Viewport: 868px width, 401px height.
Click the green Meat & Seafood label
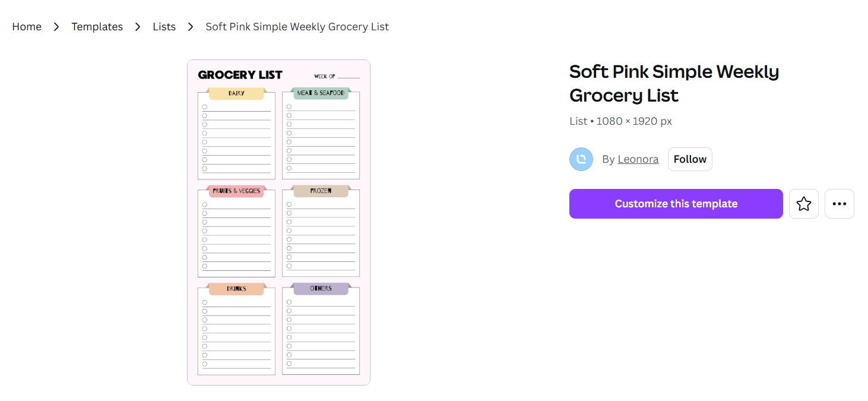coord(321,93)
